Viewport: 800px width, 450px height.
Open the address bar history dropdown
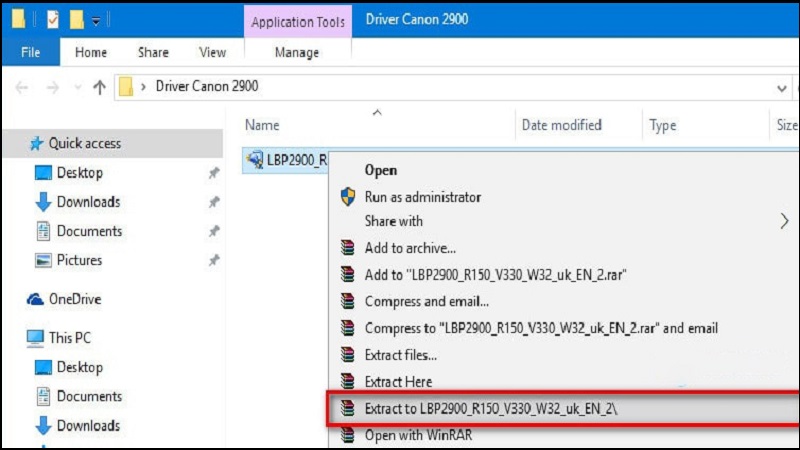(x=781, y=87)
